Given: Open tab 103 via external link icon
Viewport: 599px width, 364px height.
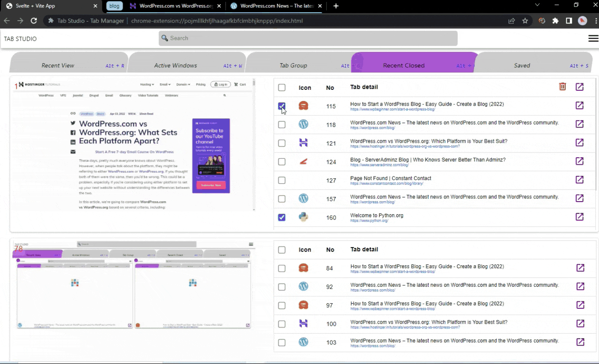Looking at the screenshot, I should pyautogui.click(x=580, y=342).
